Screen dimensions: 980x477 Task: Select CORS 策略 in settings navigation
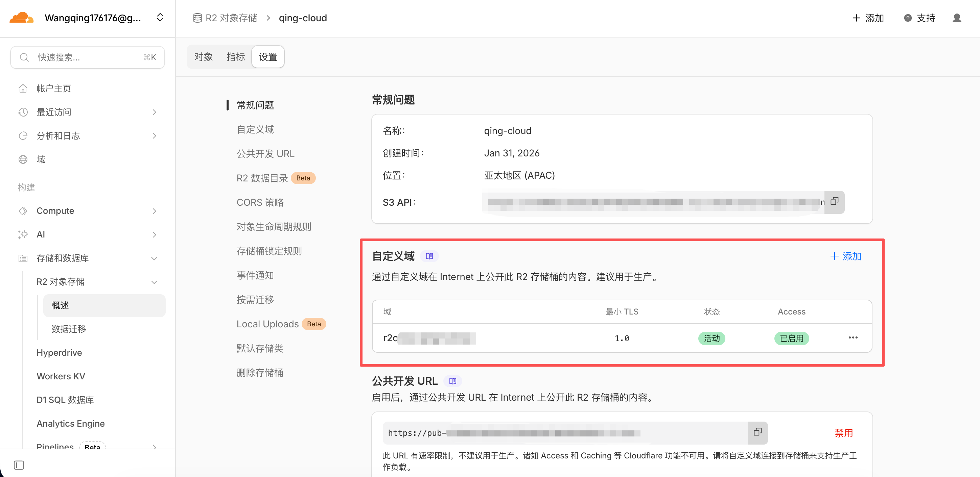[260, 202]
